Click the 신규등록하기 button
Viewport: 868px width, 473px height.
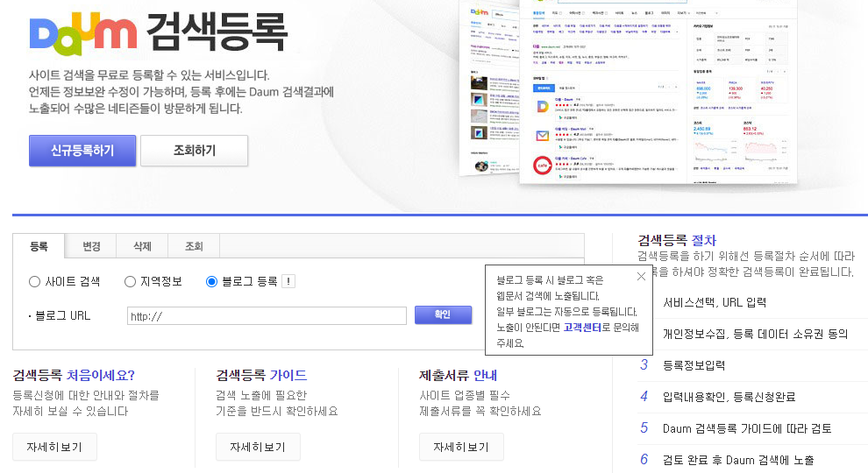[x=82, y=151]
